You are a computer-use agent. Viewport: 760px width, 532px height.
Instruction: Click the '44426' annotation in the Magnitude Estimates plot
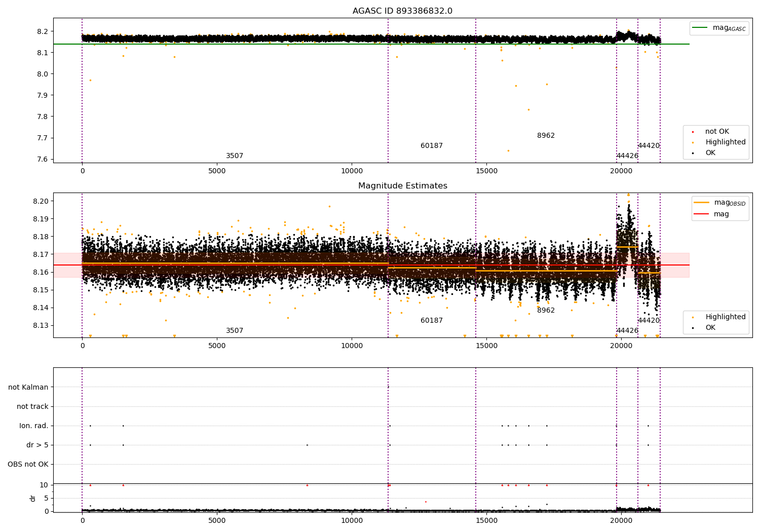tap(627, 331)
